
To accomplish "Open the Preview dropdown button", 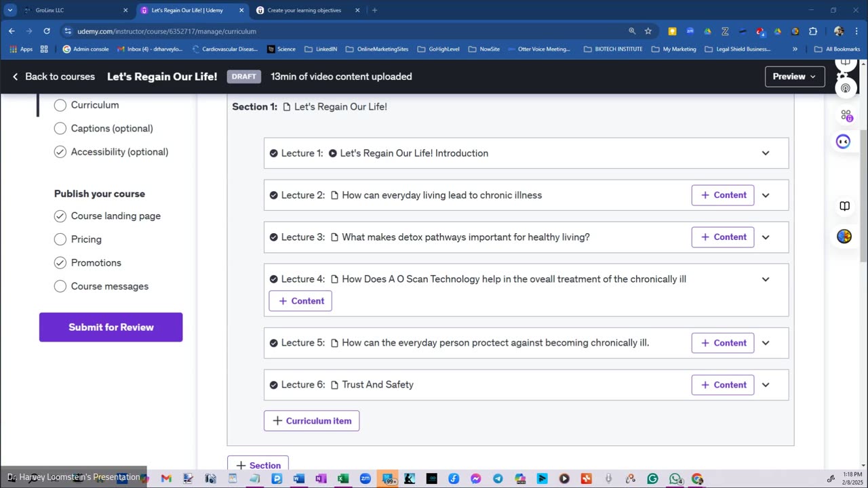I will click(795, 77).
